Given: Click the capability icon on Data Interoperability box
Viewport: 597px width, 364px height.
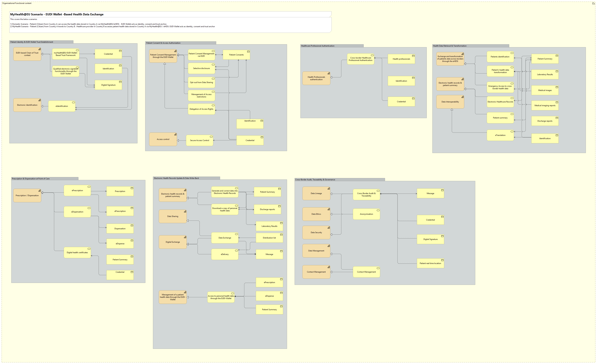Looking at the screenshot, I should (x=462, y=97).
